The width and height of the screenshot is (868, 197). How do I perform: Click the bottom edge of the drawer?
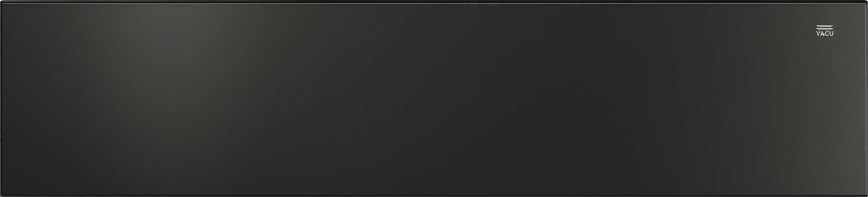click(x=434, y=195)
